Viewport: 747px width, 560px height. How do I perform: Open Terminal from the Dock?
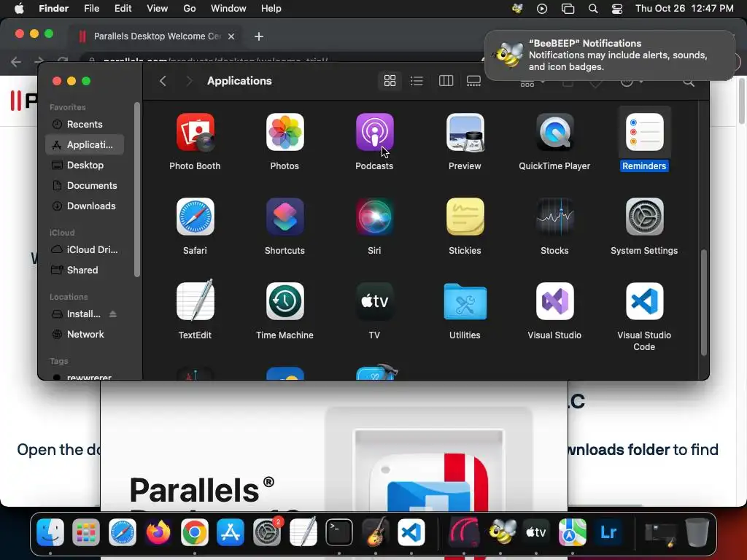pos(338,532)
